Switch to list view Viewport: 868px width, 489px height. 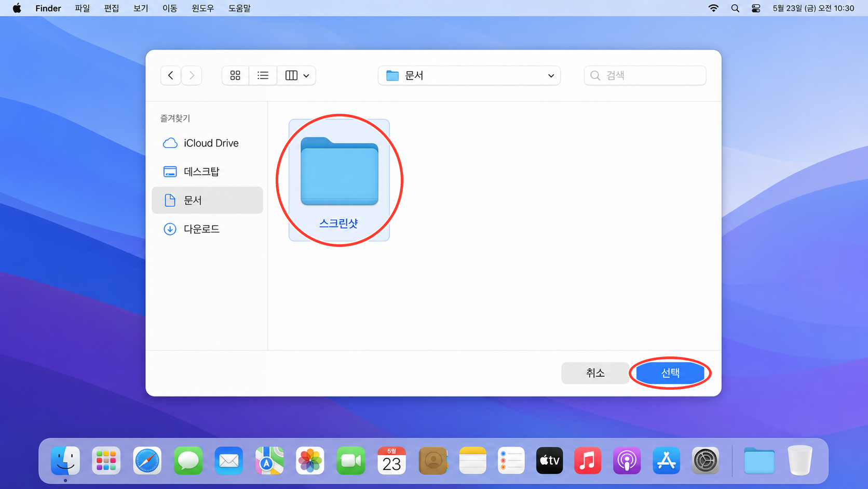coord(263,75)
